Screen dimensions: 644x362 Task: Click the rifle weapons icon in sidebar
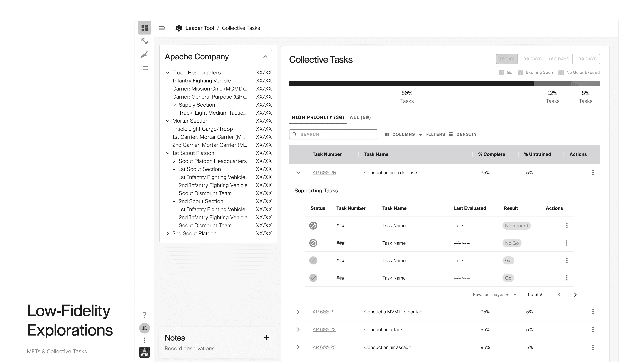145,54
